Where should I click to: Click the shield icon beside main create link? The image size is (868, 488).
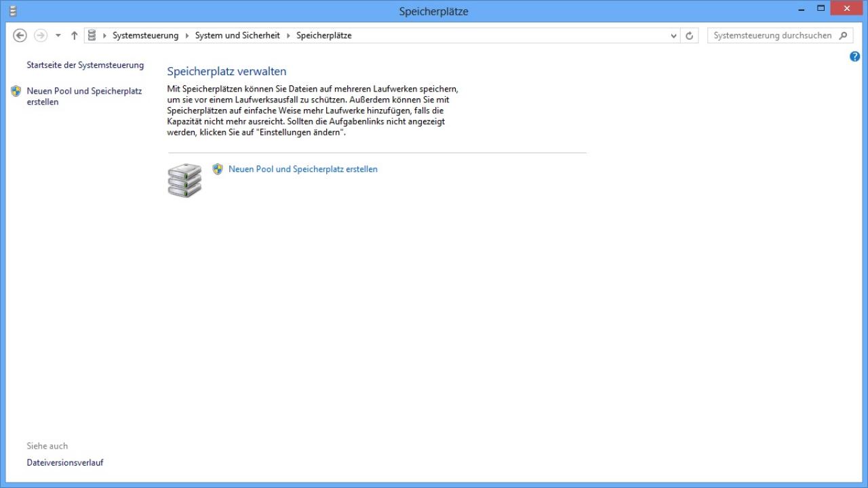[218, 169]
